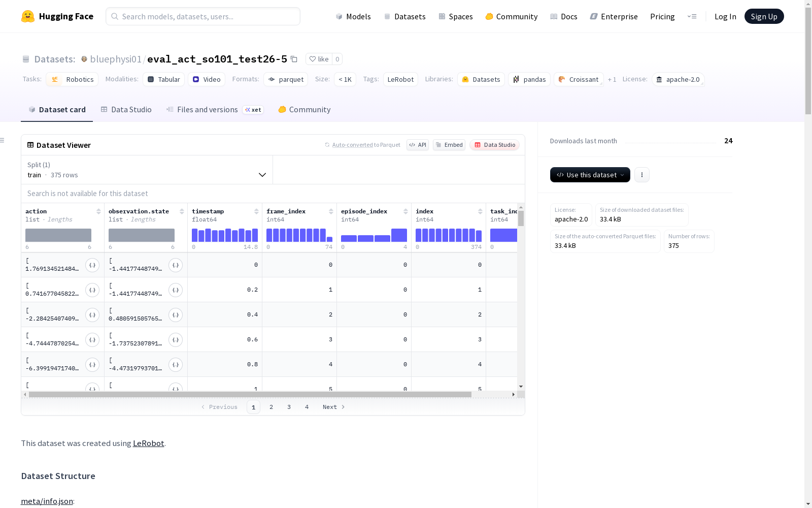
Task: Sort by the frame_index column
Action: coord(331,211)
